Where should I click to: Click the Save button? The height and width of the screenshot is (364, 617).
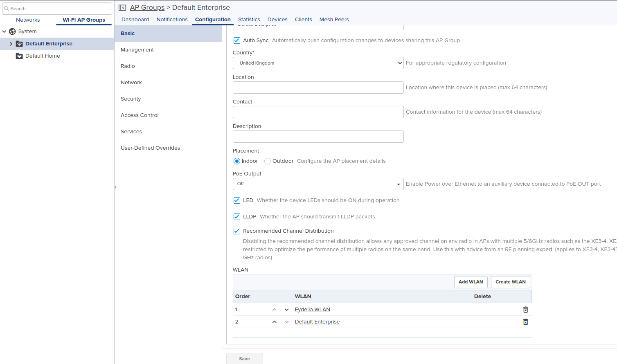click(x=245, y=359)
